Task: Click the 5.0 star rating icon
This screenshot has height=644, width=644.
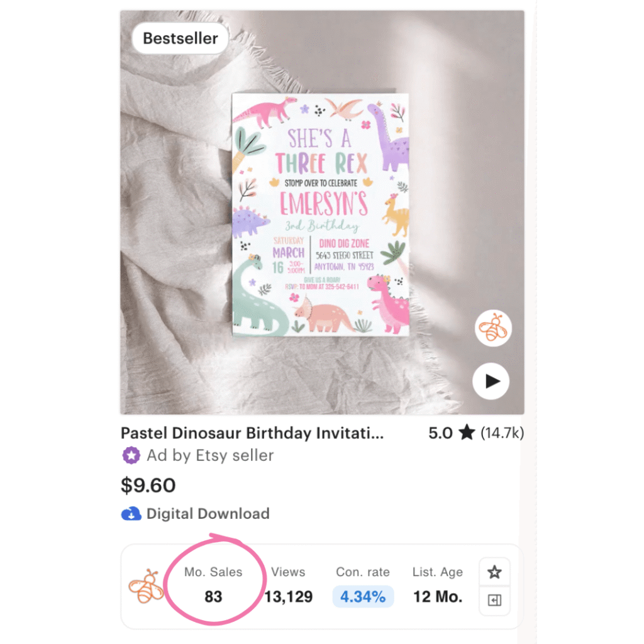Action: [467, 433]
